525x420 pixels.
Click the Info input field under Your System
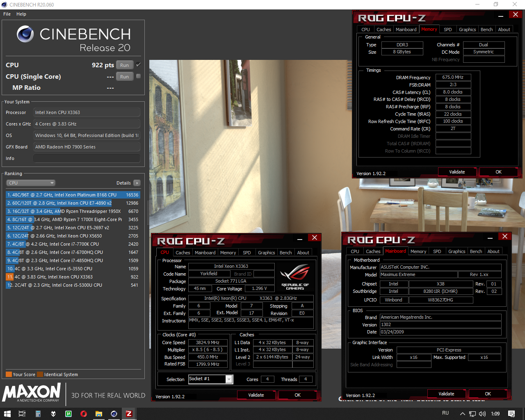point(87,158)
